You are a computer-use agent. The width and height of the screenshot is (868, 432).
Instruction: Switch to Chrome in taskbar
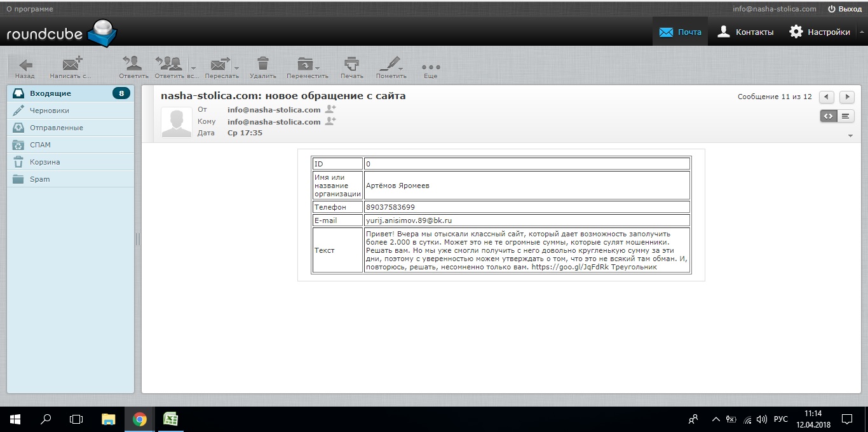(140, 419)
